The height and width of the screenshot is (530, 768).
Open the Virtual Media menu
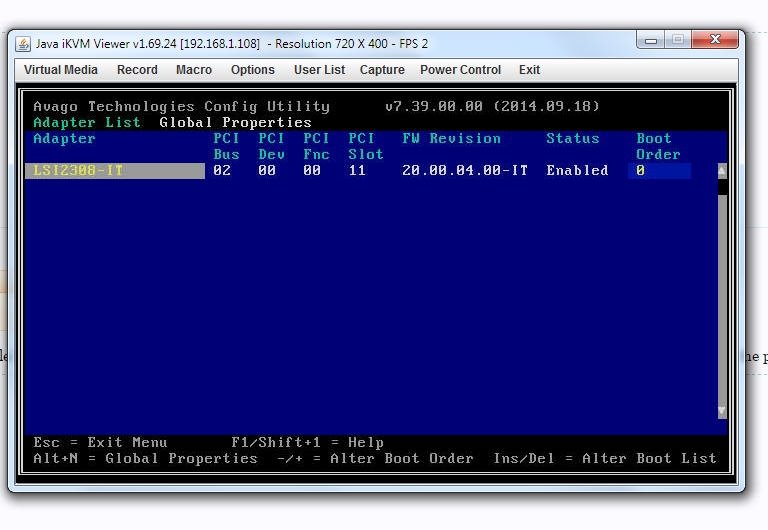coord(61,70)
